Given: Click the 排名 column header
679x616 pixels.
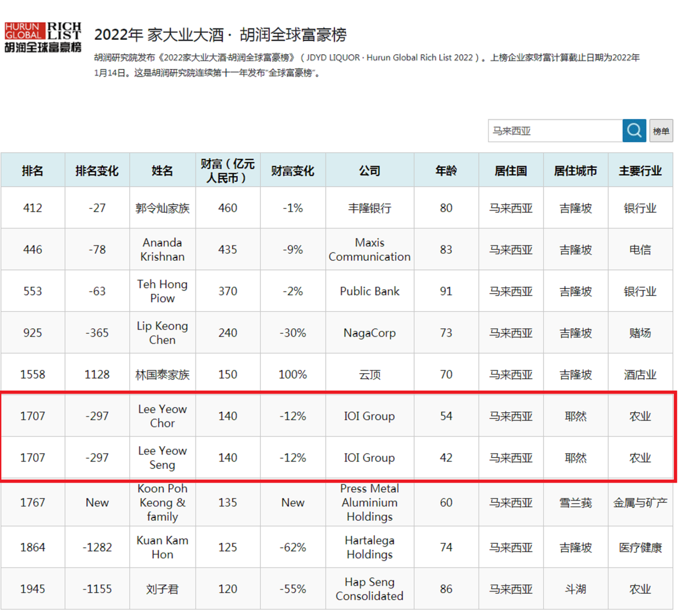Looking at the screenshot, I should (33, 171).
